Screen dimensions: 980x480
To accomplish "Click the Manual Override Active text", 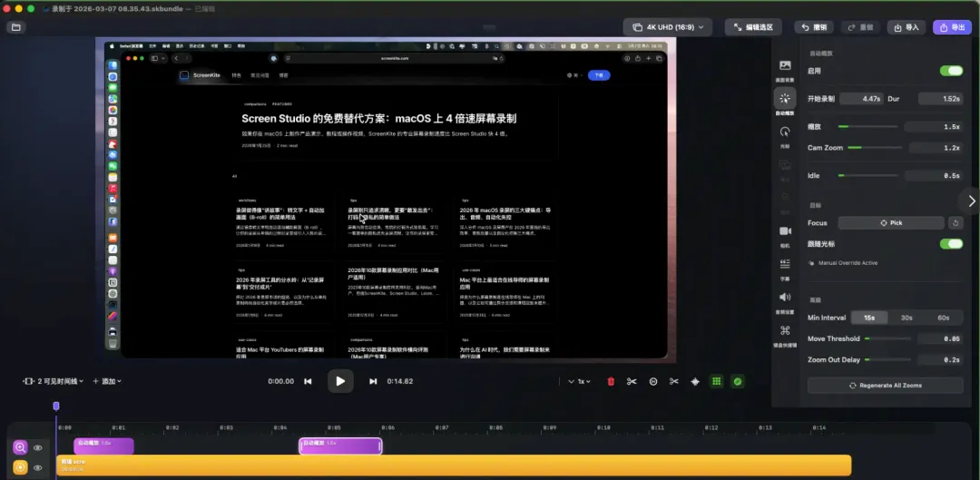I will [x=848, y=263].
